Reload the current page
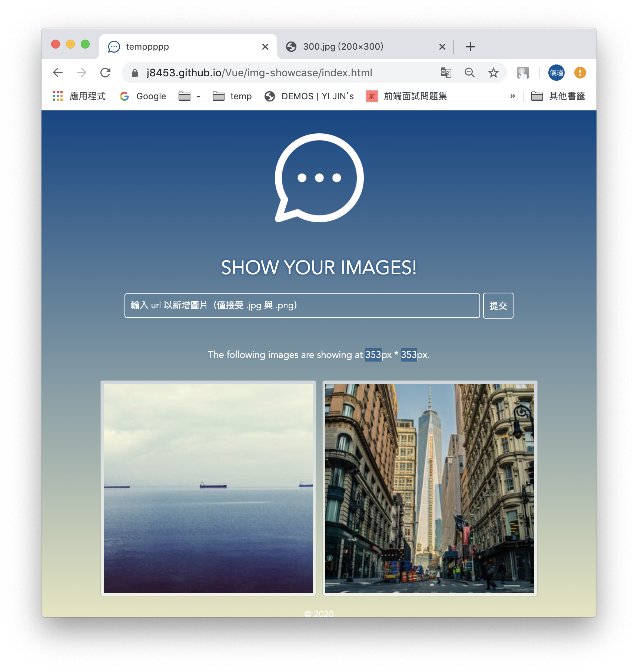638x672 pixels. point(106,73)
